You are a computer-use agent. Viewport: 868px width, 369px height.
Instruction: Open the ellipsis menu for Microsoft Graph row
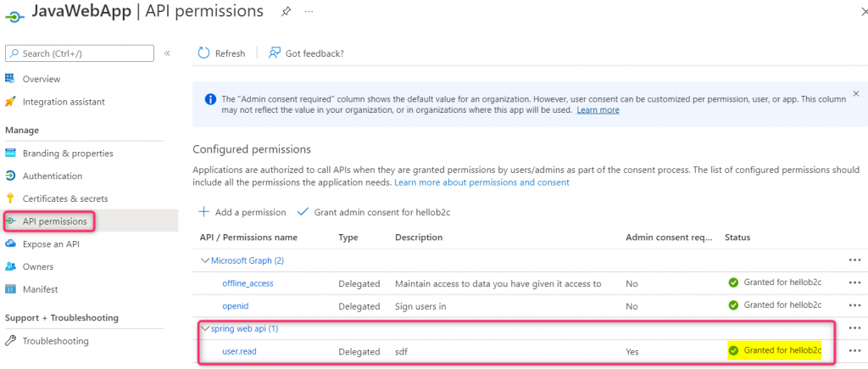point(854,260)
